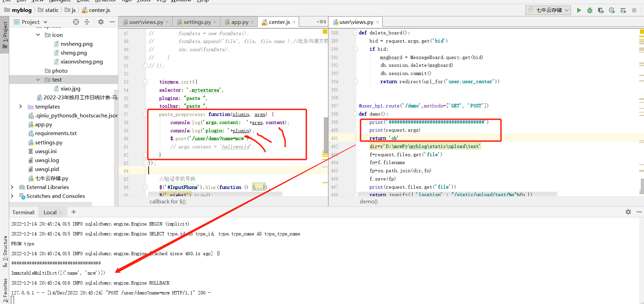Click the yellow inspection indicator atop right editor
The height and width of the screenshot is (304, 644).
642,31
